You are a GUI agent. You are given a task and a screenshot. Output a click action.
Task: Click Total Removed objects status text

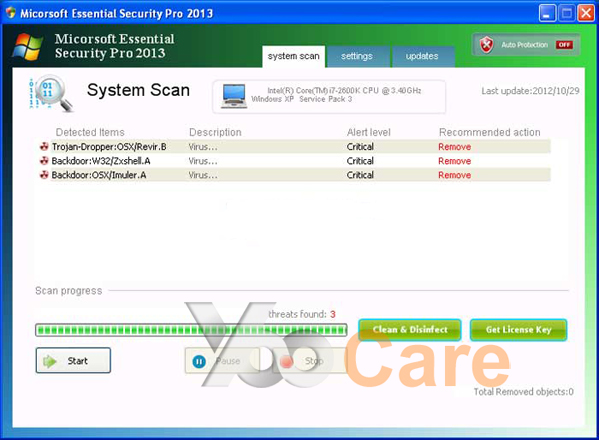523,391
